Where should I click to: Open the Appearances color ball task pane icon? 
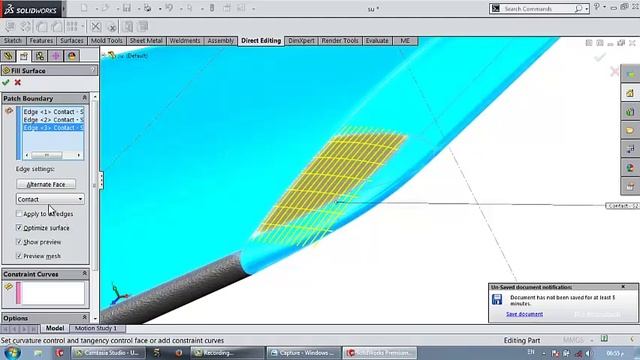(630, 168)
